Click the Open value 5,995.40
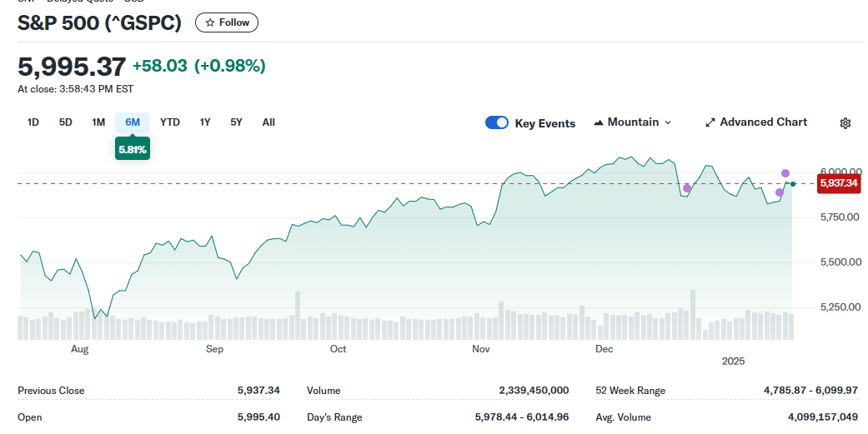 coord(258,417)
